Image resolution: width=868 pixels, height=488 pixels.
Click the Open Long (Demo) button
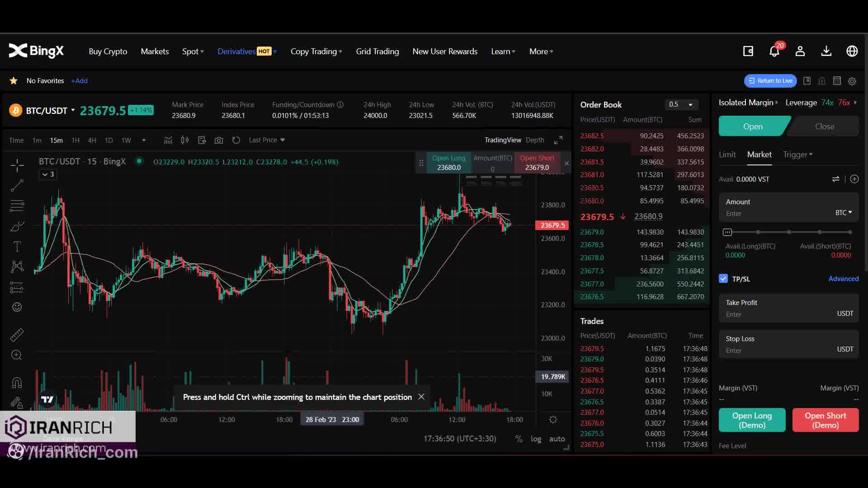[x=752, y=420]
